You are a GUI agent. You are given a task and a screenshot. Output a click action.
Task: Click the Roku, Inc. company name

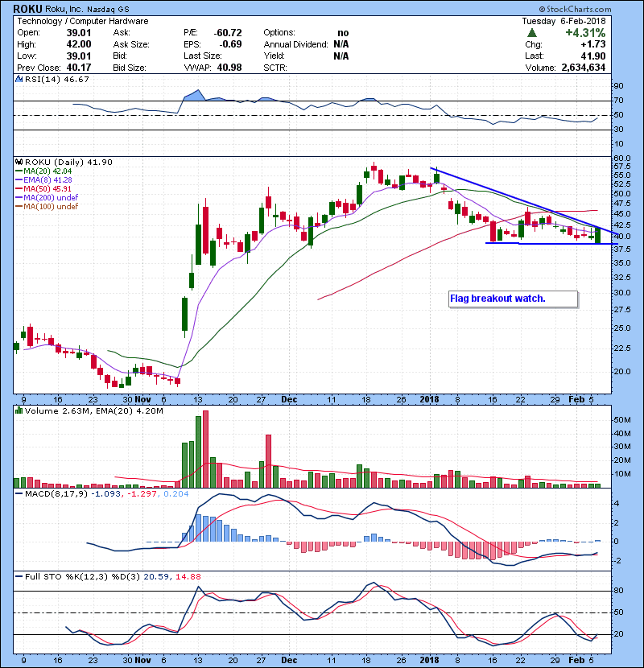tap(64, 9)
